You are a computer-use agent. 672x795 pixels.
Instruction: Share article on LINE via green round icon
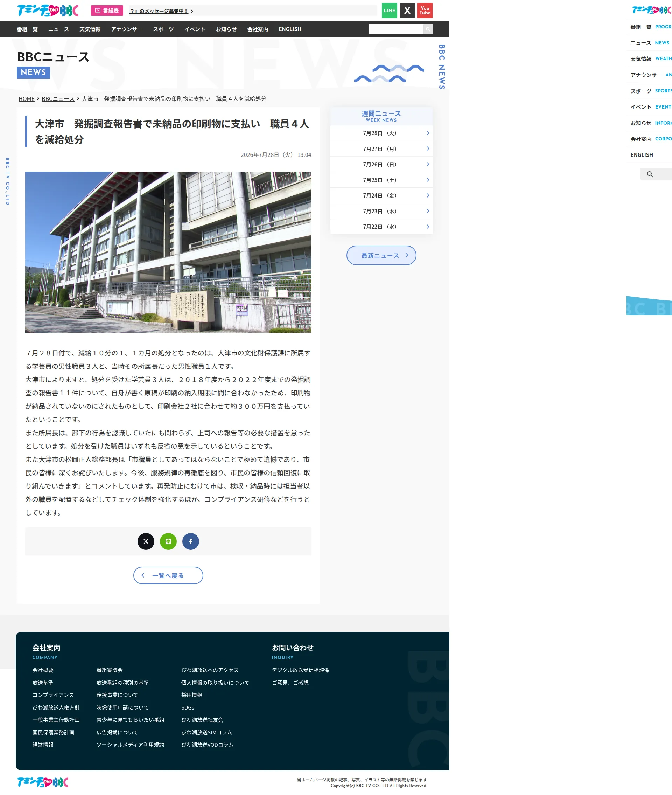pyautogui.click(x=168, y=541)
